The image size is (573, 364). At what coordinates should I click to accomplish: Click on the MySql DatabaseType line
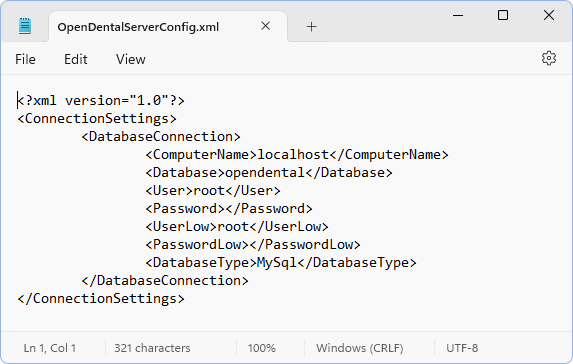pos(281,263)
